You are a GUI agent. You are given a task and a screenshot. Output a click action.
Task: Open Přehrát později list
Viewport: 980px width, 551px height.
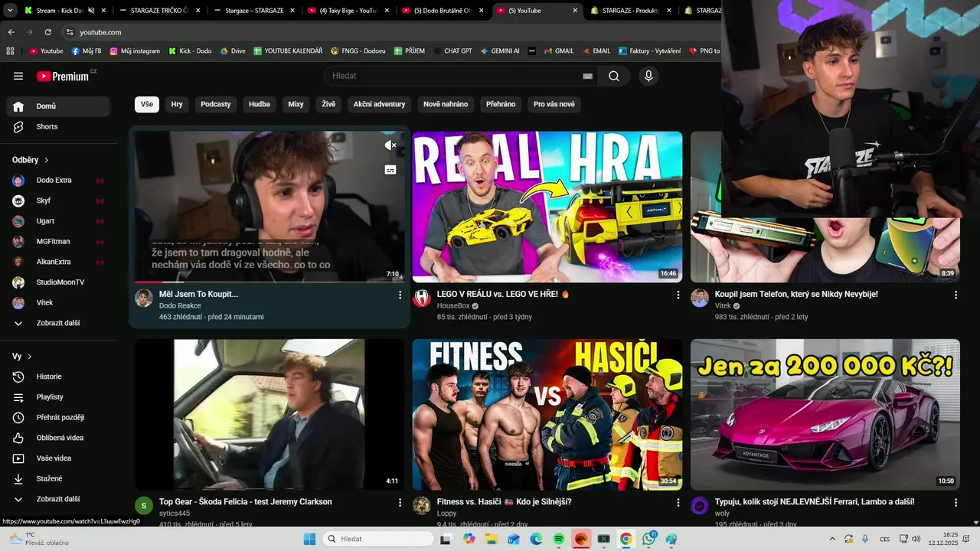[58, 417]
